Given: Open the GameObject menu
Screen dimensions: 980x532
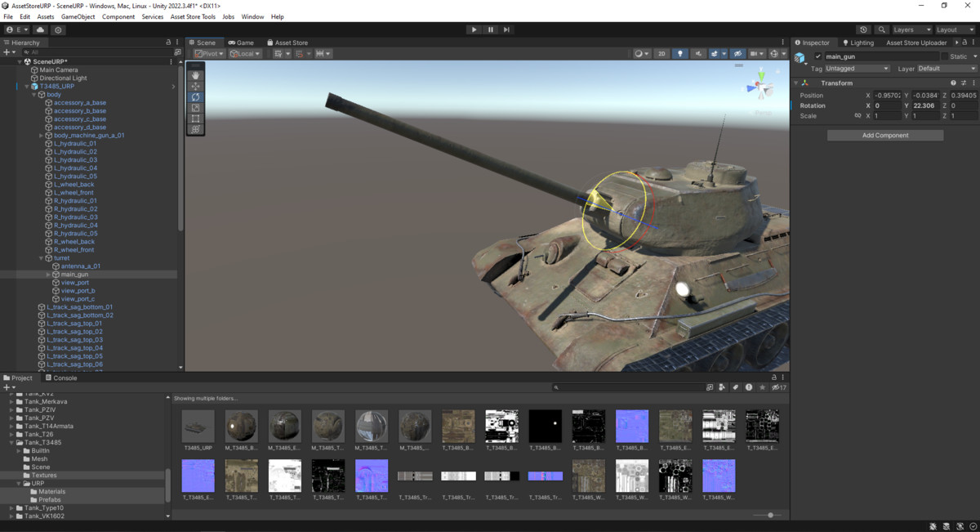Looking at the screenshot, I should click(78, 16).
